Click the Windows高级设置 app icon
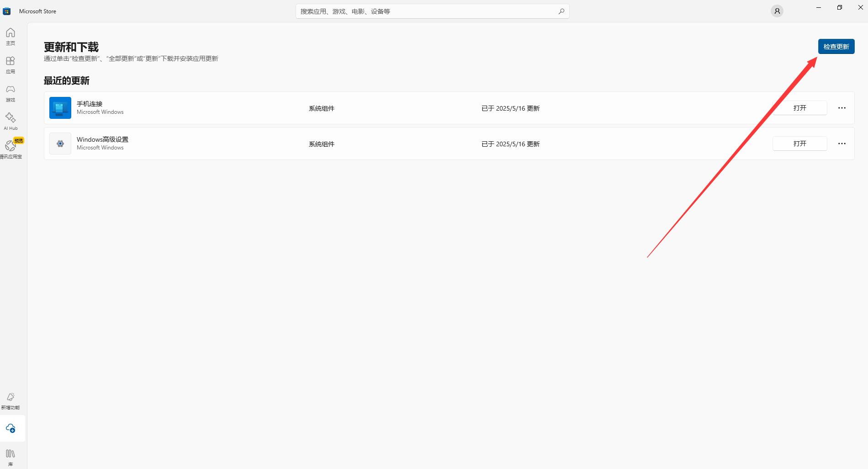This screenshot has width=868, height=469. 60,144
